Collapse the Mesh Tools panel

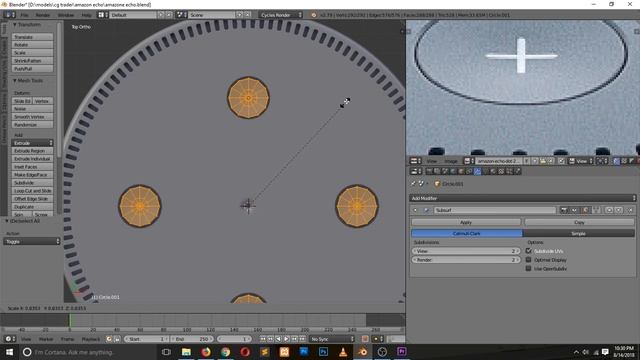(15, 80)
